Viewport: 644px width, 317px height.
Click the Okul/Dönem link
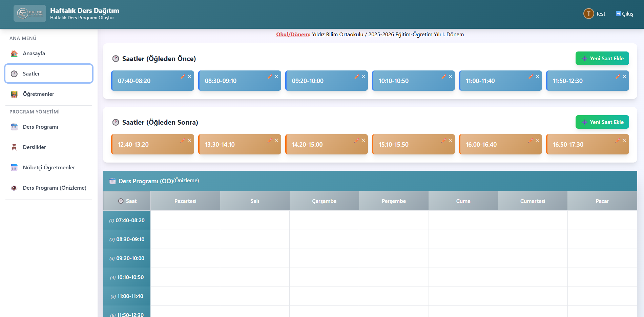click(293, 35)
